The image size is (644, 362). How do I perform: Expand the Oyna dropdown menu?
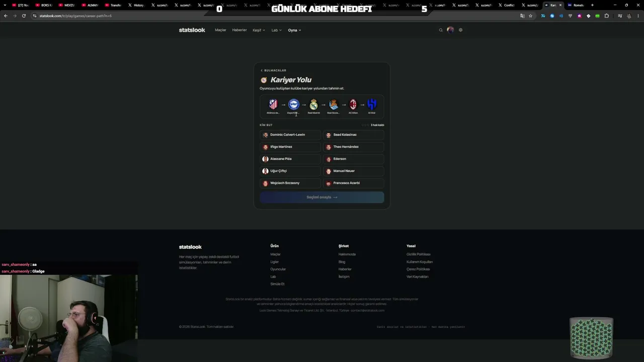(294, 30)
